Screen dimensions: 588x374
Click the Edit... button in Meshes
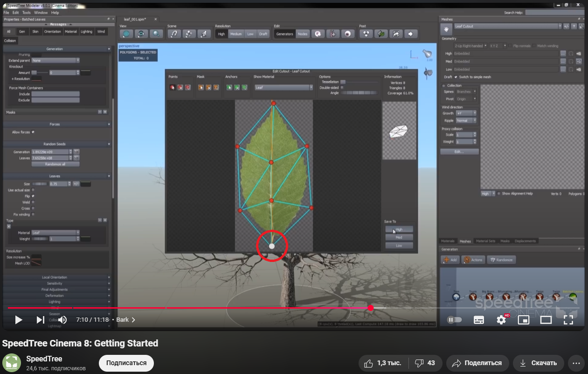pyautogui.click(x=459, y=152)
